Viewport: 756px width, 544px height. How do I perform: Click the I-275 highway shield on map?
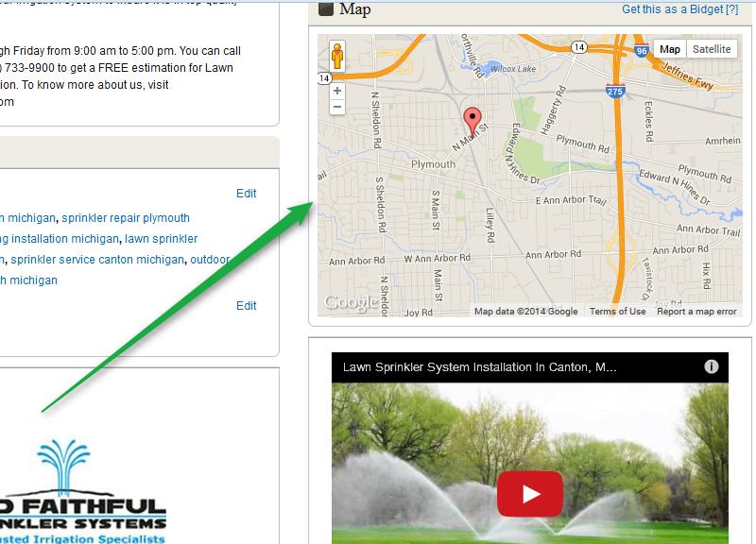[615, 91]
